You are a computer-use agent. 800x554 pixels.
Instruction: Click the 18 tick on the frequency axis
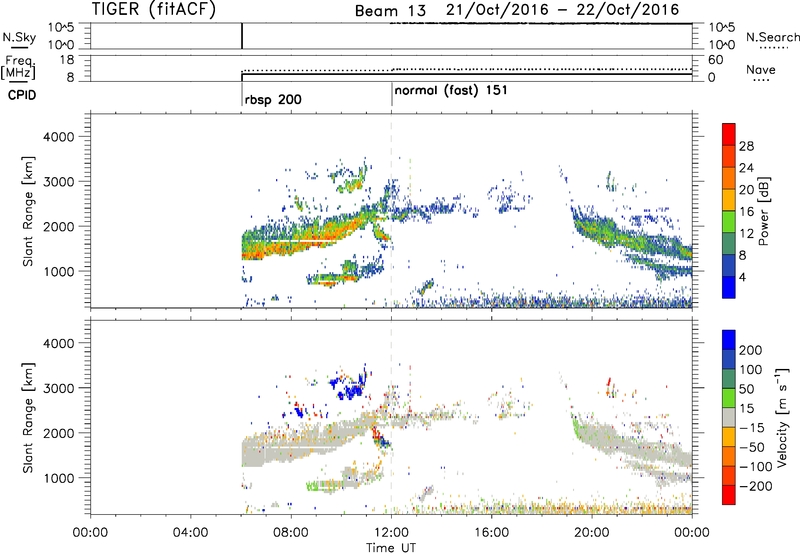67,60
